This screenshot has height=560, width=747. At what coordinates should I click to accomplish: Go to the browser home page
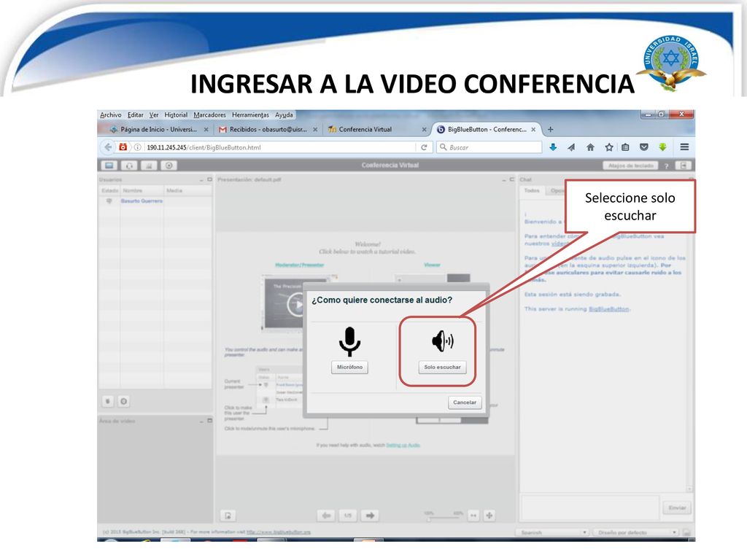pos(590,147)
